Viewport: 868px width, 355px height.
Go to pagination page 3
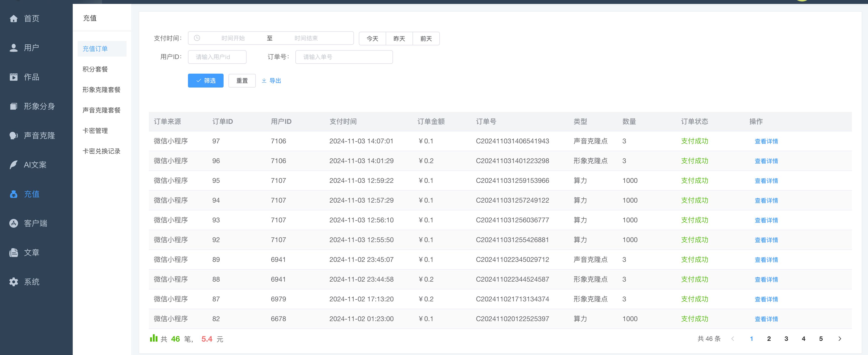(786, 339)
